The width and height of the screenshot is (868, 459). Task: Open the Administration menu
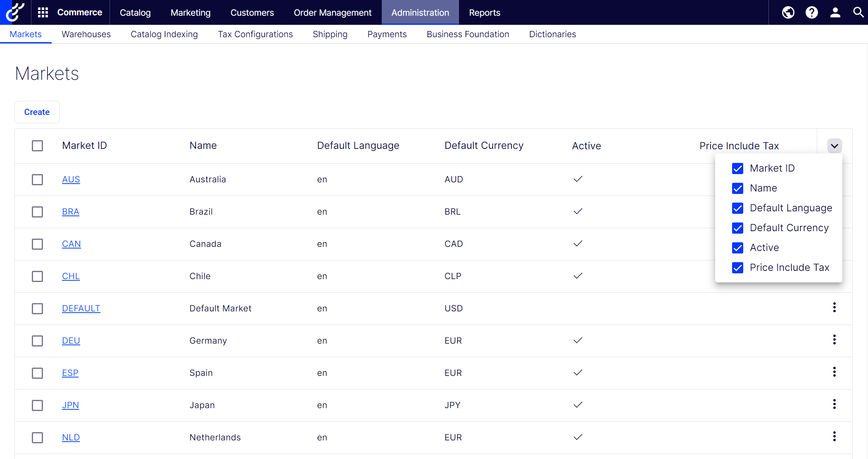[420, 12]
